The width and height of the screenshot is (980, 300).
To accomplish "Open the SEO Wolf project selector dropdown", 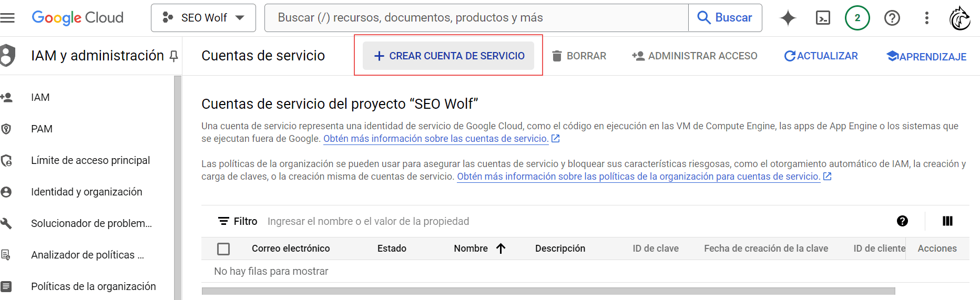I will coord(203,18).
